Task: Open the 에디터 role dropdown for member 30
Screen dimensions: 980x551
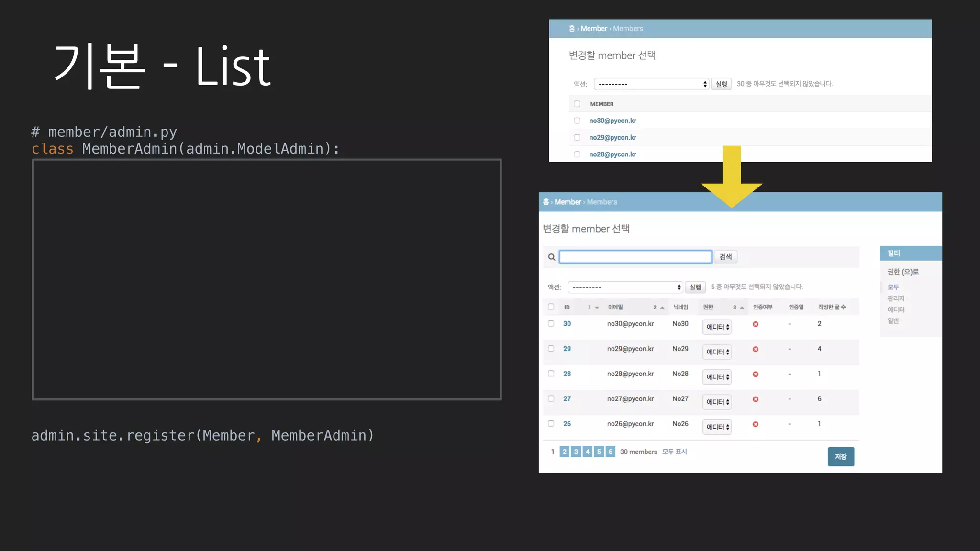Action: click(x=717, y=327)
